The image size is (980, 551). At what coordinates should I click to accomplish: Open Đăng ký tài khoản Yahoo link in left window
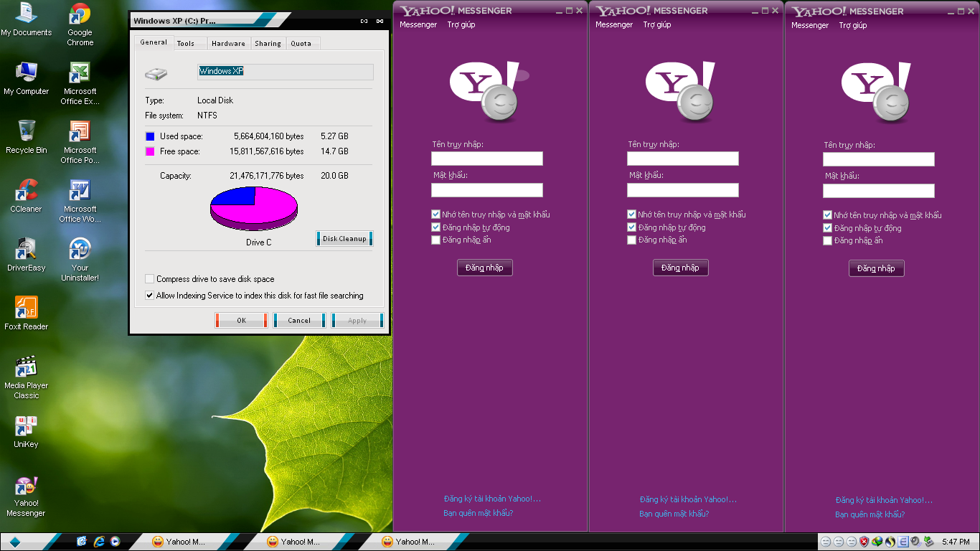pyautogui.click(x=492, y=499)
